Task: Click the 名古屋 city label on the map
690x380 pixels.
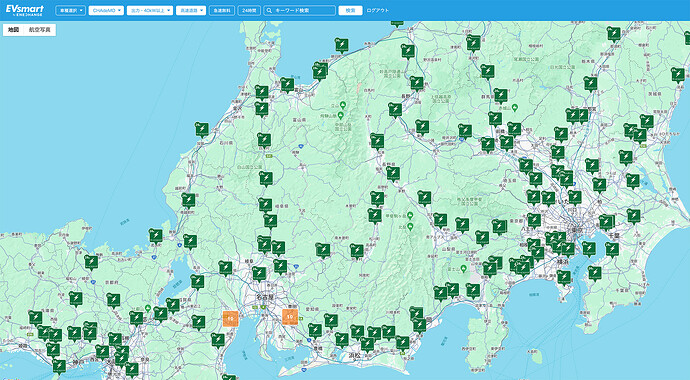Action: [x=265, y=297]
